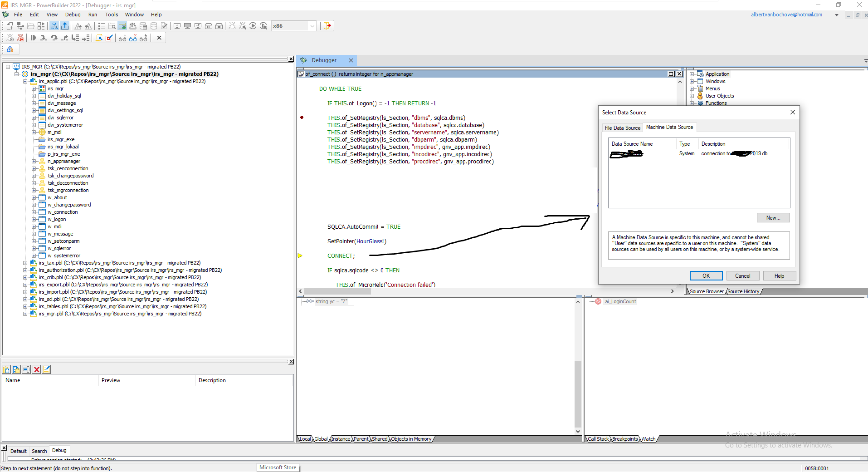Click OK in Select Data Source dialog

[706, 276]
